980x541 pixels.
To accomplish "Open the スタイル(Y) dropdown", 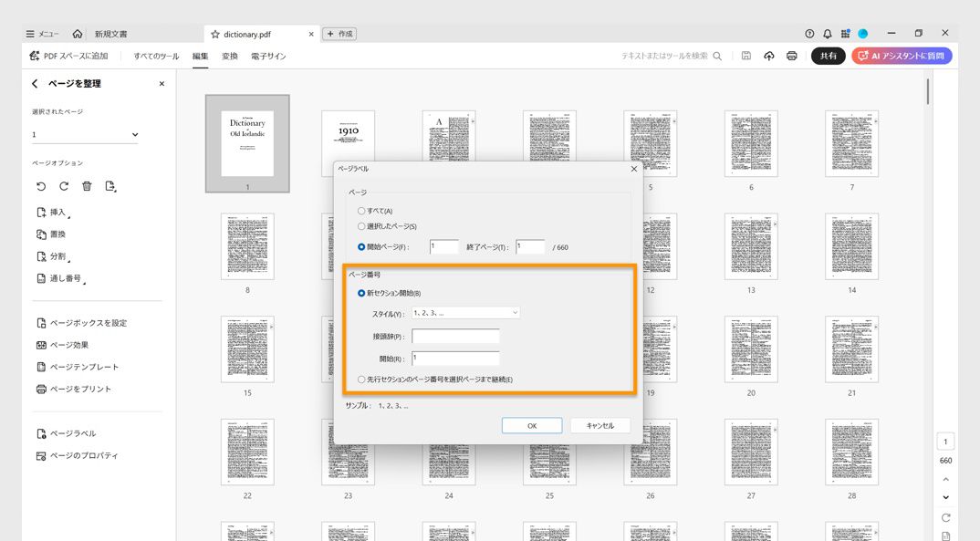I will point(465,312).
